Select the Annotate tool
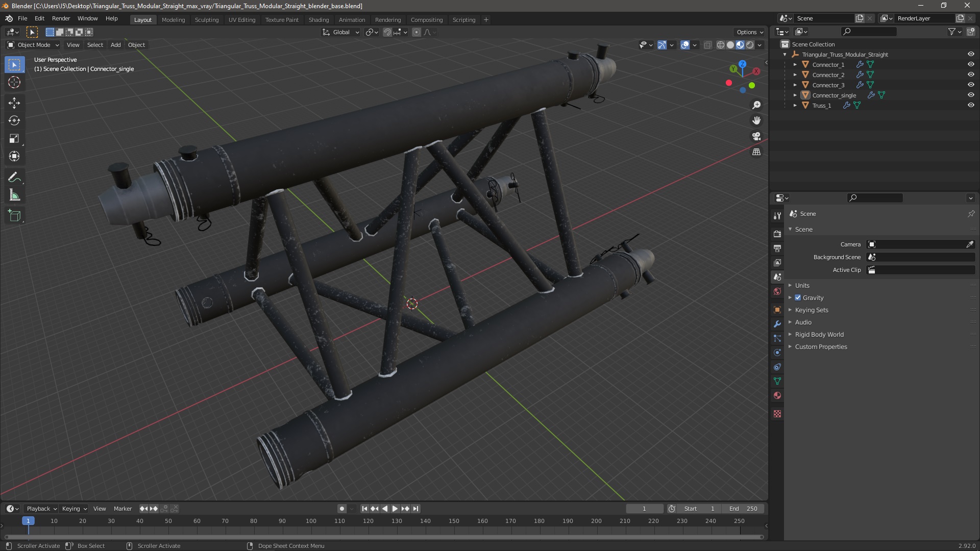Screen dimensions: 980x551 [x=14, y=178]
